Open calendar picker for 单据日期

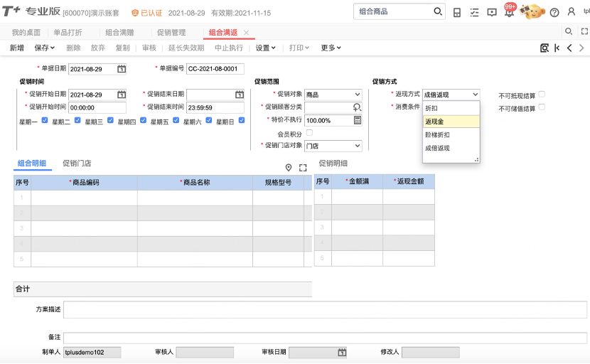point(121,69)
